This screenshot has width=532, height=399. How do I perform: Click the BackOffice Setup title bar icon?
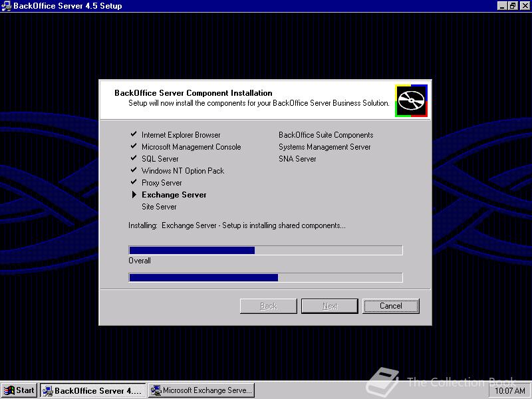(x=6, y=6)
